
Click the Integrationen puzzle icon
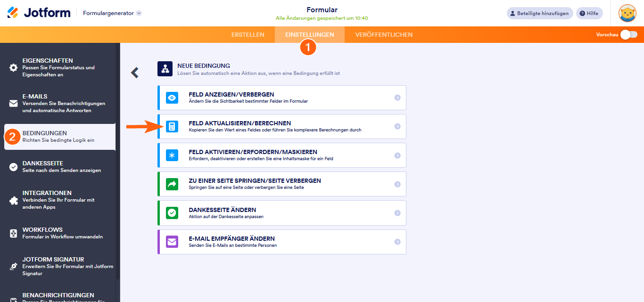pos(14,200)
